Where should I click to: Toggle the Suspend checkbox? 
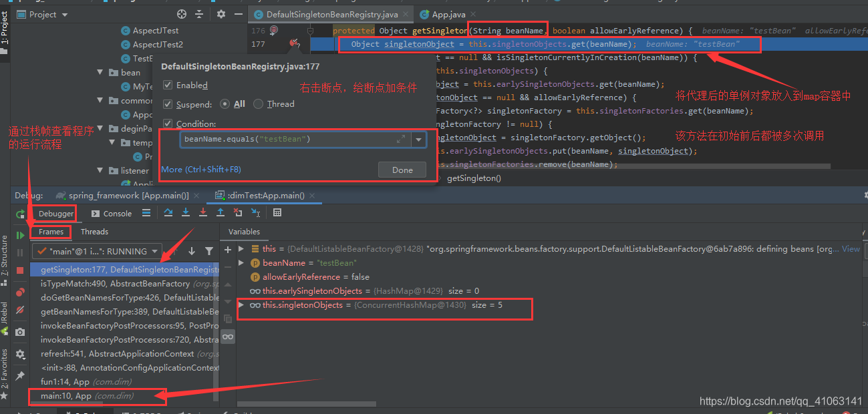pos(168,104)
